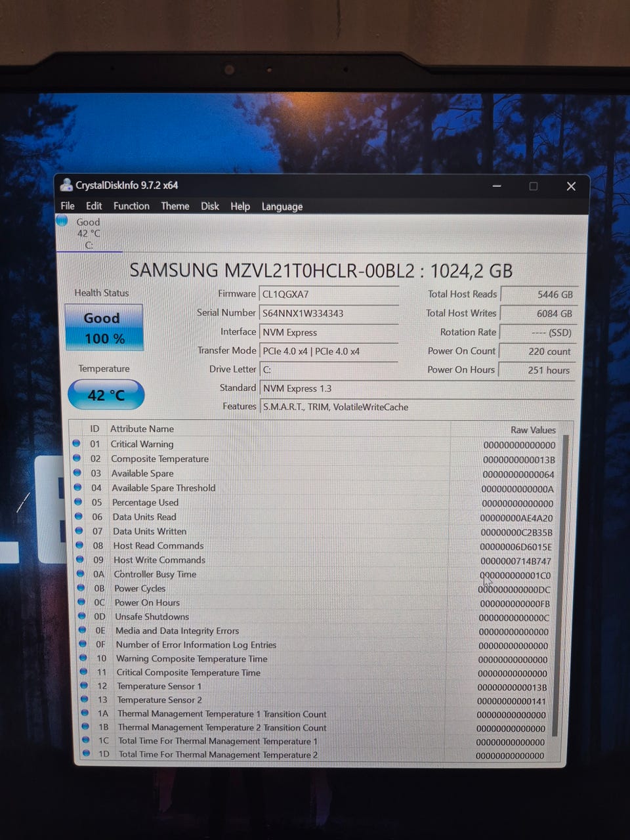Close the CrystalDiskInfo window
630x840 pixels.
pos(571,186)
